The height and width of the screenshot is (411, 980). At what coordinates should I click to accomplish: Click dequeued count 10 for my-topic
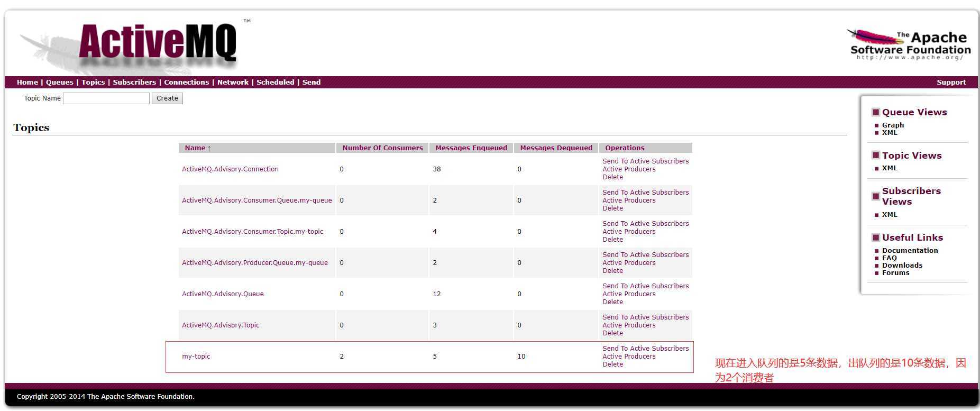(521, 357)
